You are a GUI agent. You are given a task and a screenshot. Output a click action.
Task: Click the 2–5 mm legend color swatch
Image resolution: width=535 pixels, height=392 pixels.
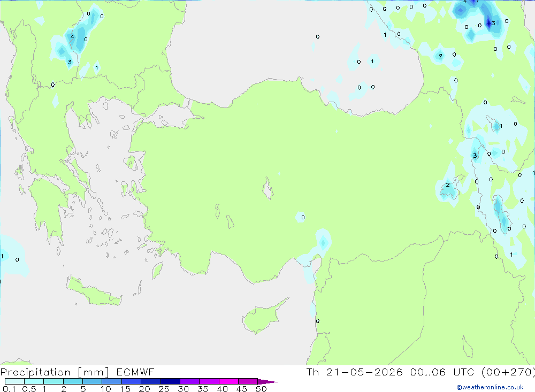coord(73,381)
